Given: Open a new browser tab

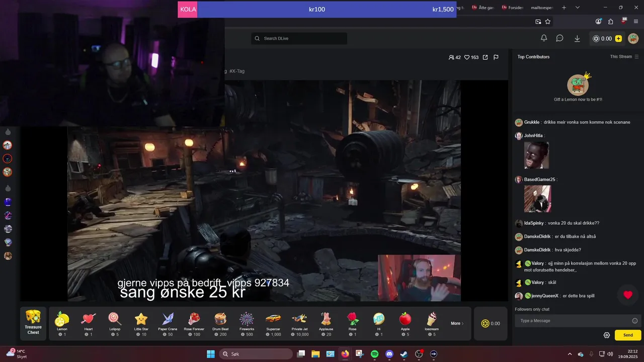Looking at the screenshot, I should coord(564,8).
